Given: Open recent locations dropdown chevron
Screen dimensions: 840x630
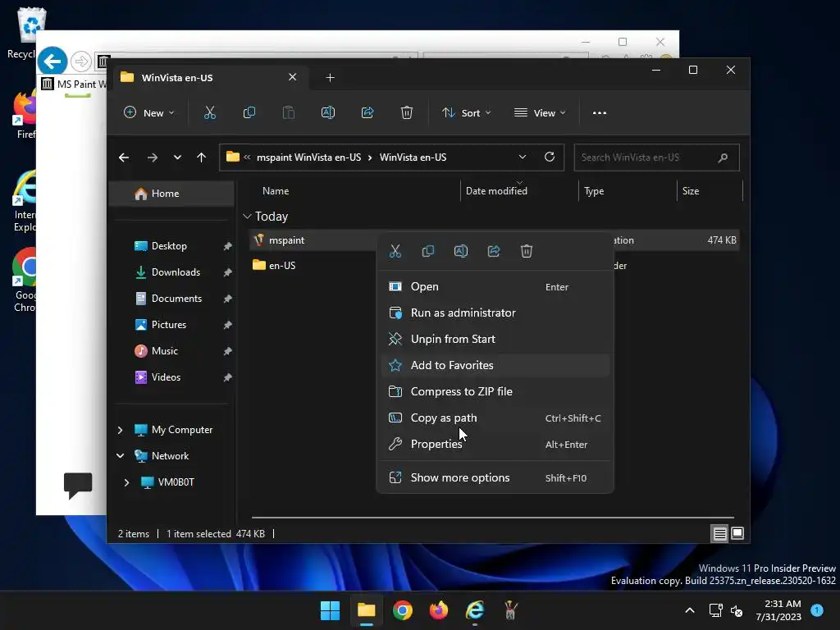Looking at the screenshot, I should click(x=177, y=157).
